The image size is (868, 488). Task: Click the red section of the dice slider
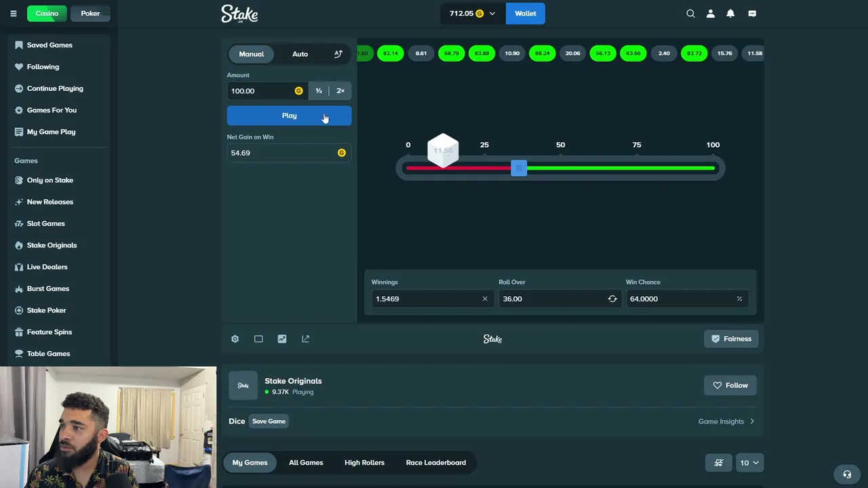tap(458, 168)
